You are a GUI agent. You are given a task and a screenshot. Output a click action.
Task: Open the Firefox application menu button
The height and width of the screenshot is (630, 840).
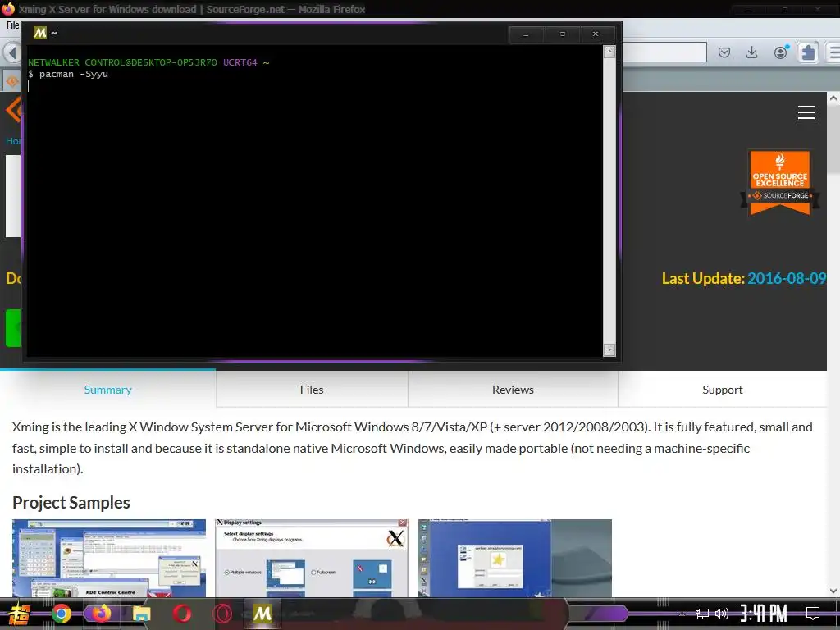833,52
